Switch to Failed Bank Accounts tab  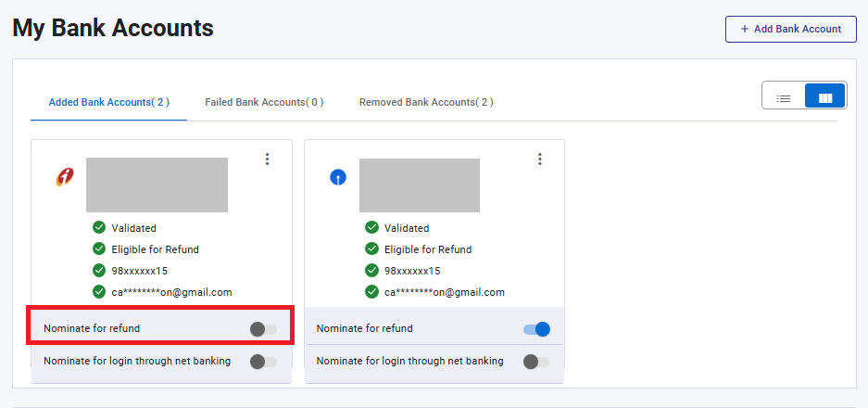click(x=264, y=102)
